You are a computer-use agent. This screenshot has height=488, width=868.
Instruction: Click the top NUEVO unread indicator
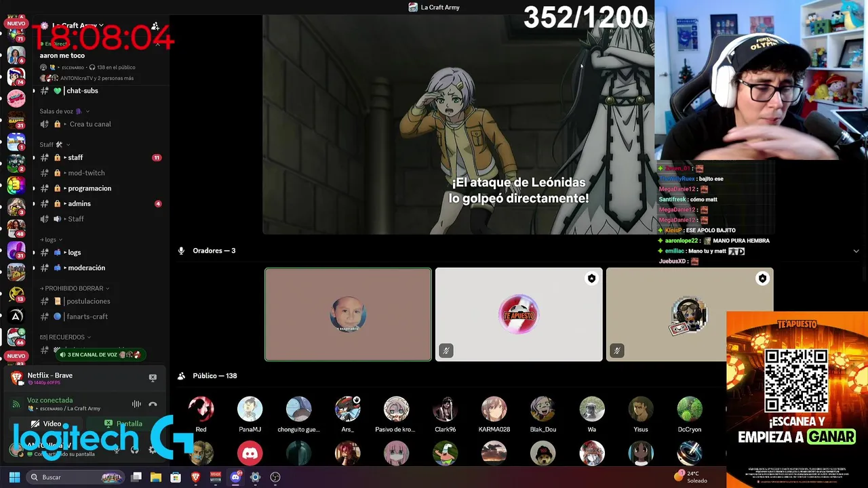tap(16, 23)
